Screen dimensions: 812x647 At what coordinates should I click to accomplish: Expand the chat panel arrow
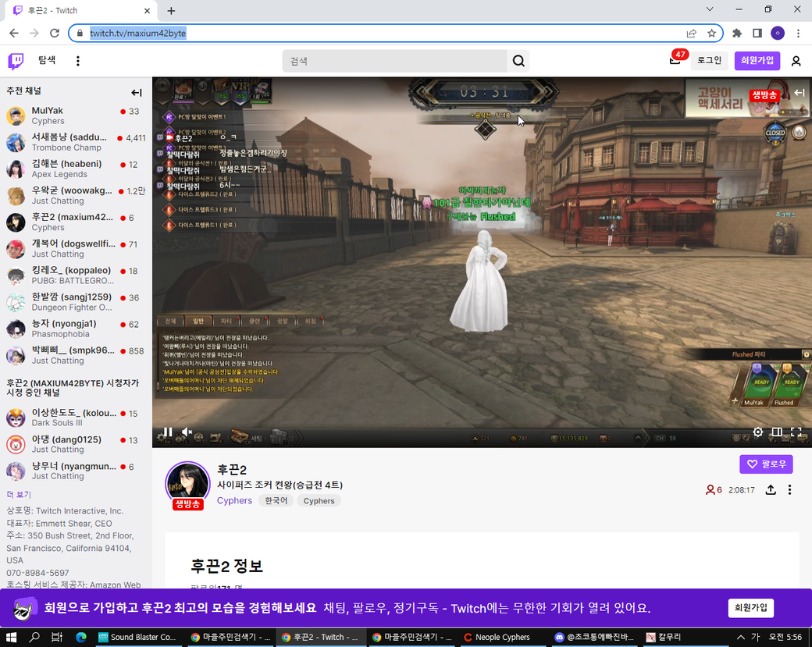point(799,93)
